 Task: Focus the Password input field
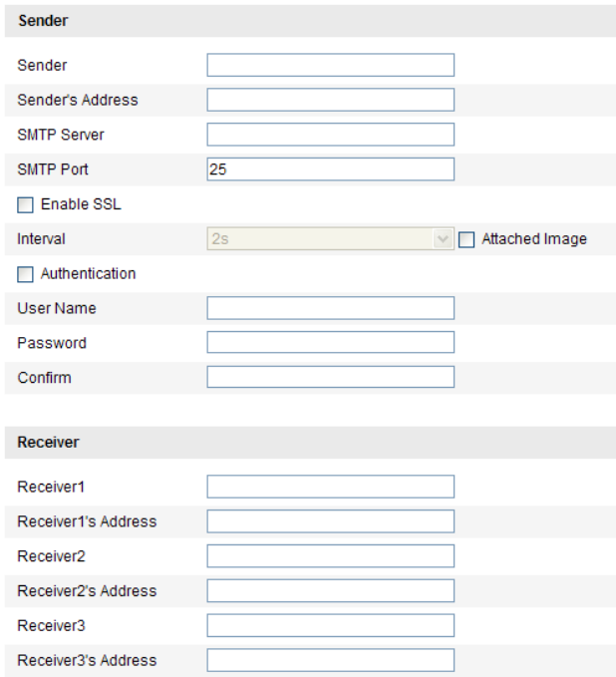(x=330, y=343)
